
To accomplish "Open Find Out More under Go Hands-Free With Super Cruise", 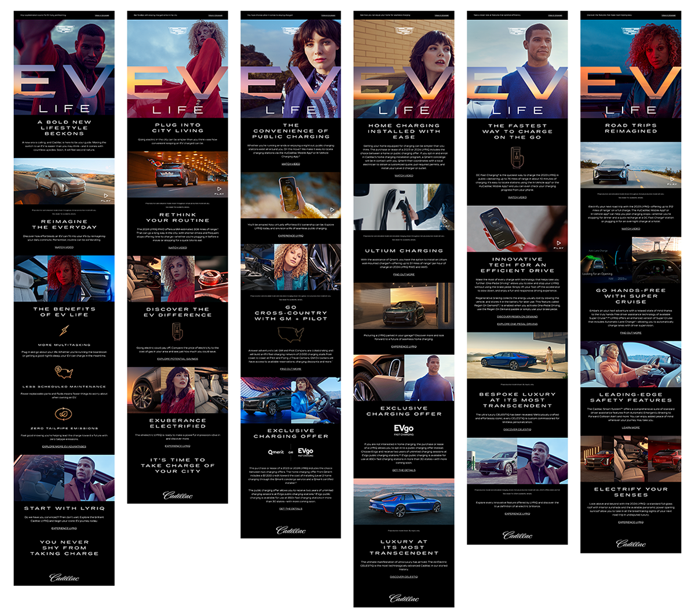I will point(631,333).
